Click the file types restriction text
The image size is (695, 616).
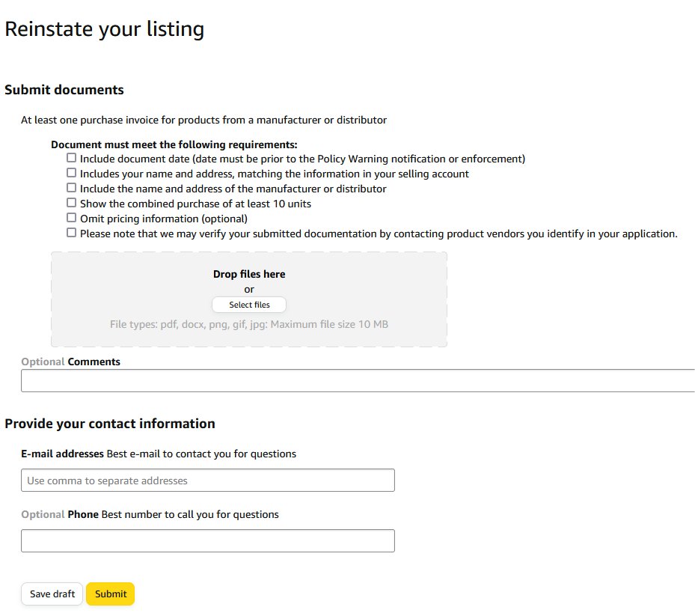click(248, 324)
